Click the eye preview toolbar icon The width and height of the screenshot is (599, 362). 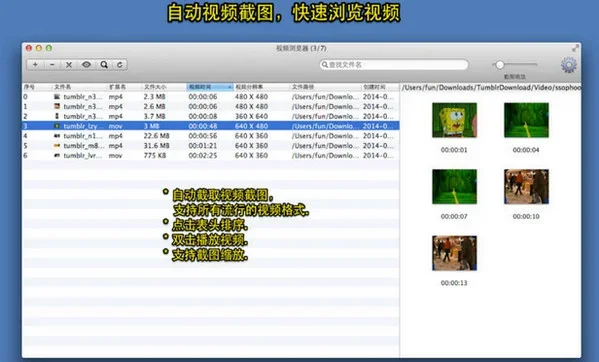point(86,65)
